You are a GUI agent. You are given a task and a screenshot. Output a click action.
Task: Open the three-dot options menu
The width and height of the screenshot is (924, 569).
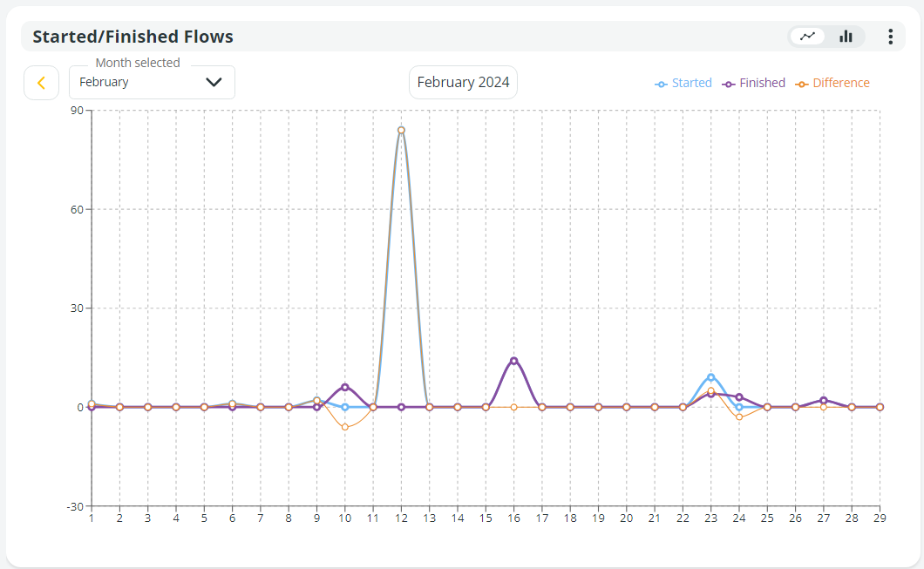[x=890, y=37]
